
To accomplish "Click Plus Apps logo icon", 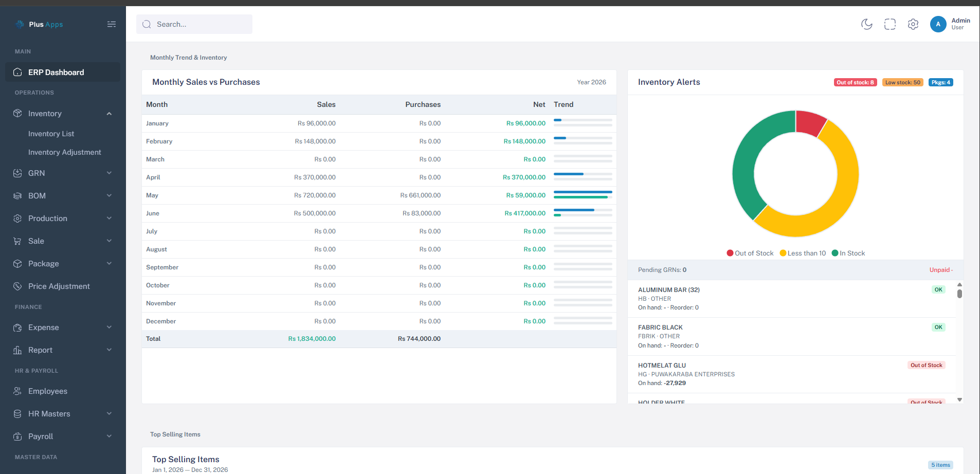I will pos(20,24).
